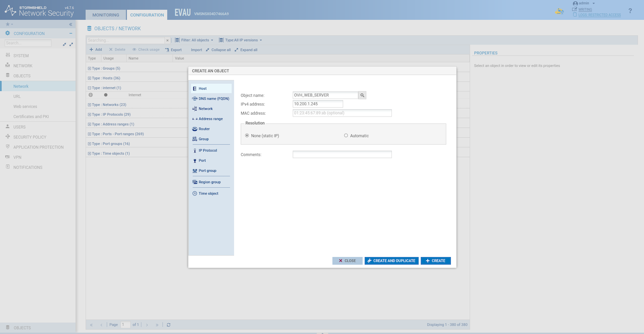Open the Security Policy menu section
Screen dimensions: 644x334
(29, 137)
